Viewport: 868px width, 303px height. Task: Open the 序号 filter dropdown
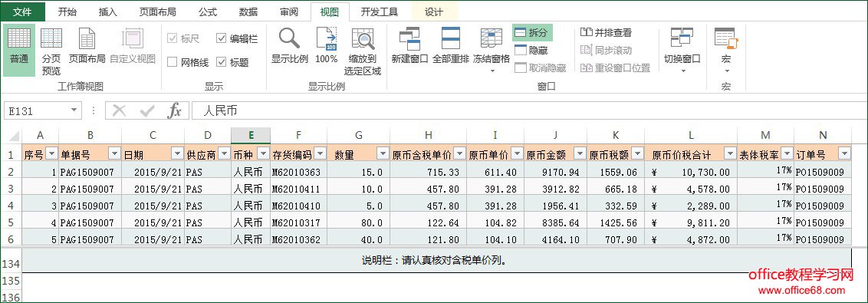tap(51, 154)
